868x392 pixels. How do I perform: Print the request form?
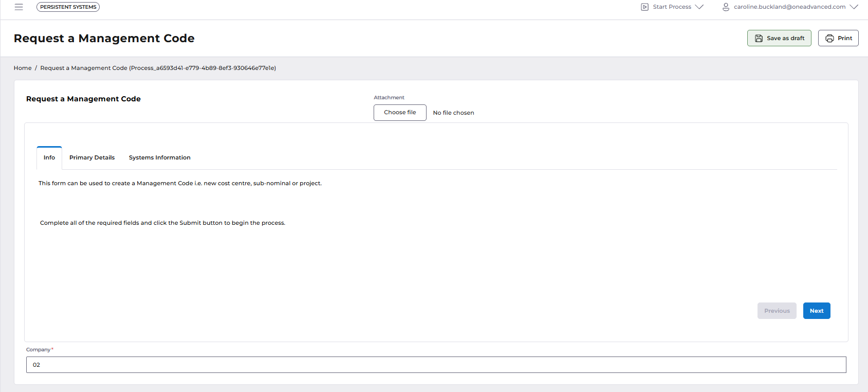[838, 38]
